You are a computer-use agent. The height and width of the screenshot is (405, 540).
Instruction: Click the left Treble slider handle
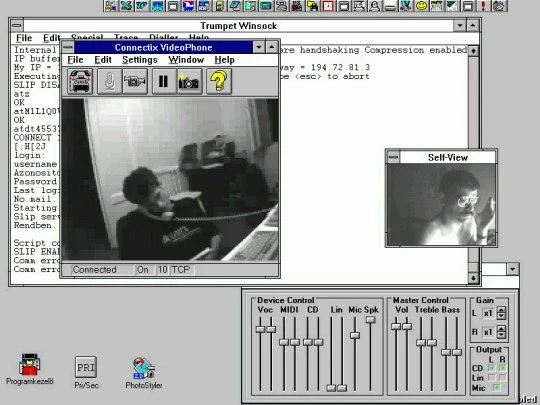(421, 342)
